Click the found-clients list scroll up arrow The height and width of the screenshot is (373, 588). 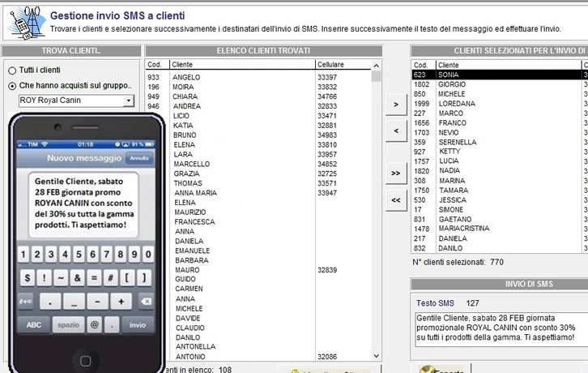(376, 66)
